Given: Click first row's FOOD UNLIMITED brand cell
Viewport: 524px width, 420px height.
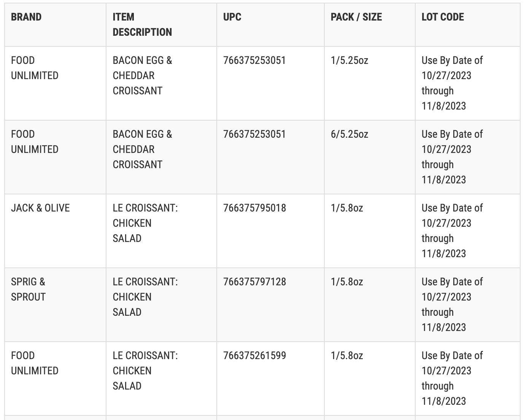Looking at the screenshot, I should point(55,83).
